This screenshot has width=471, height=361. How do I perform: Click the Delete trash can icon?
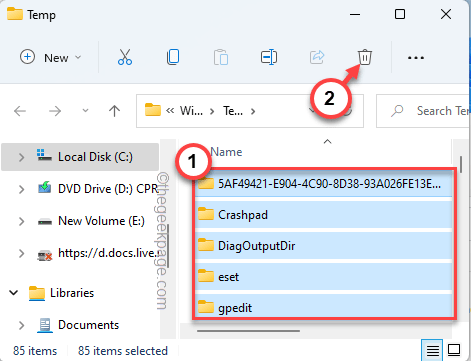coord(365,57)
